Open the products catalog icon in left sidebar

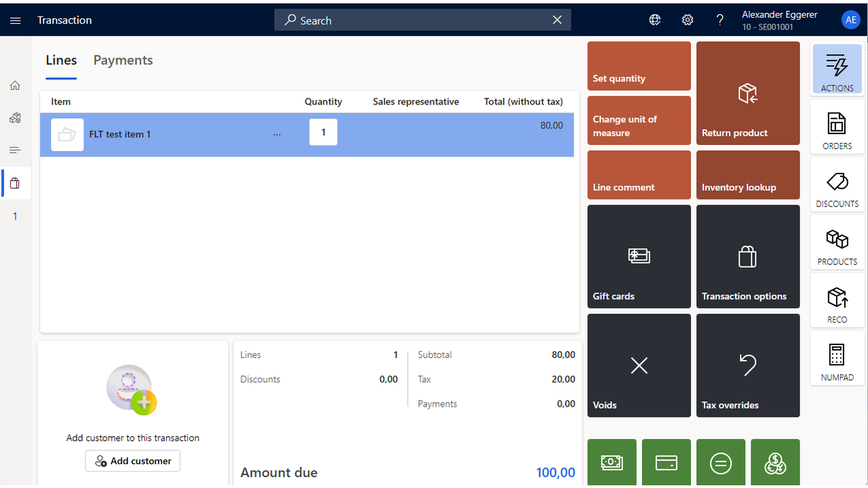pyautogui.click(x=15, y=118)
